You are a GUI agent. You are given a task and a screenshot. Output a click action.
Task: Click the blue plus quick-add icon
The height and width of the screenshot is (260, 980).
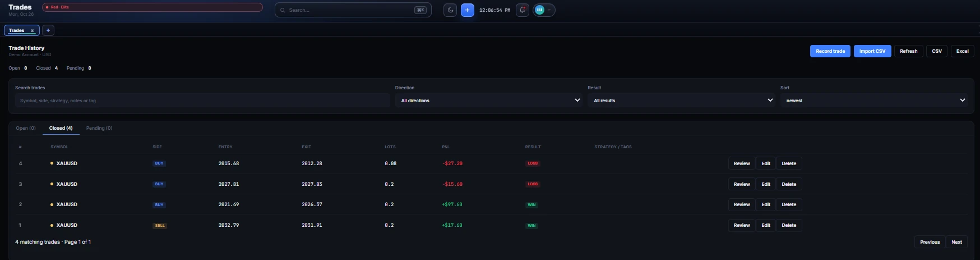pyautogui.click(x=468, y=10)
